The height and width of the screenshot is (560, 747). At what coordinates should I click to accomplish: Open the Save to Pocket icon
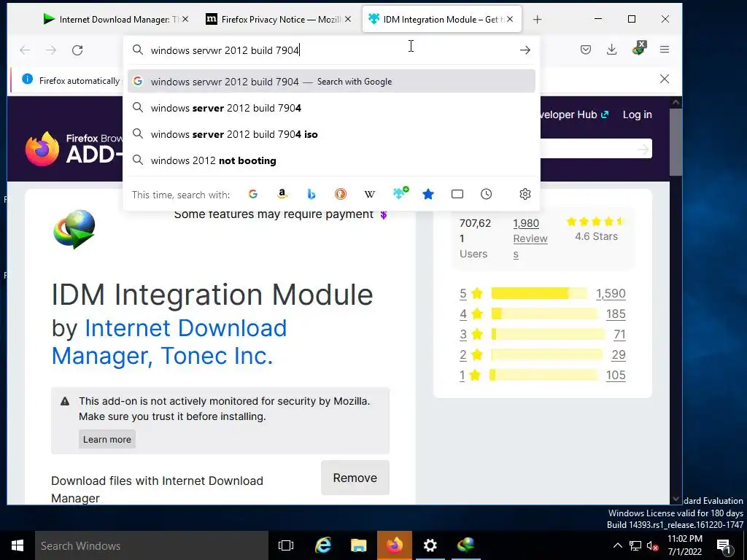coord(586,50)
